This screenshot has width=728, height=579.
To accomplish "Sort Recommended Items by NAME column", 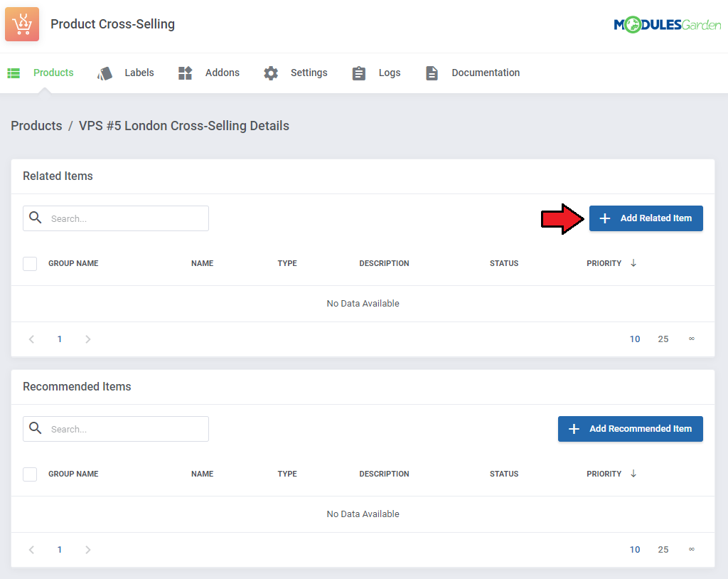I will [x=203, y=474].
